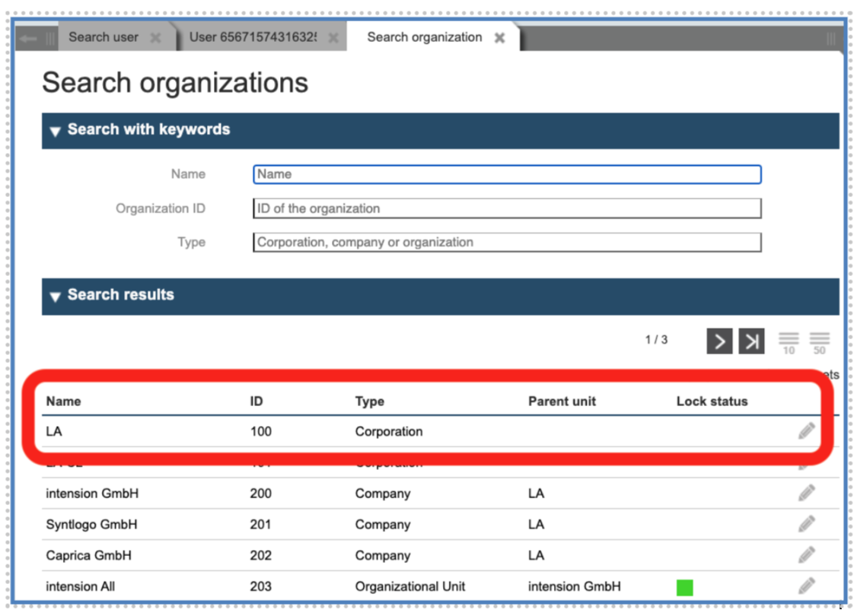This screenshot has width=857, height=616.
Task: Jump to the last results page
Action: pyautogui.click(x=751, y=341)
